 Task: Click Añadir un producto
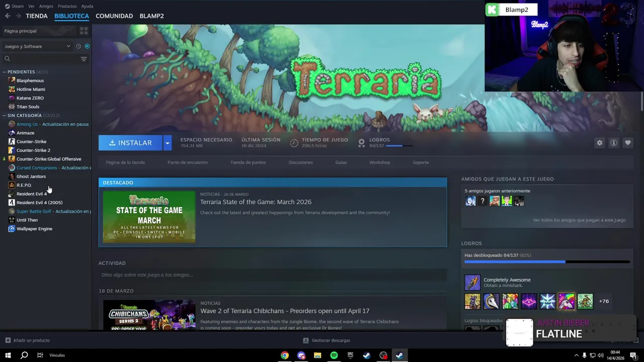27,340
